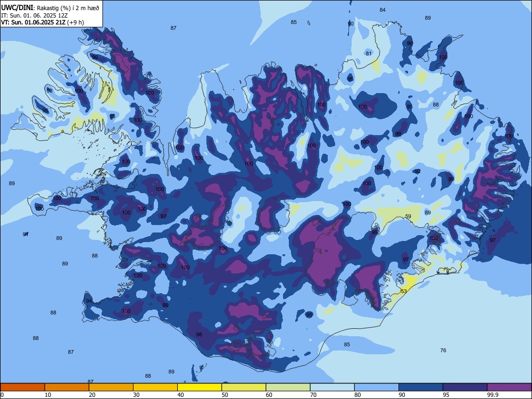Click the dark indigo 95–99.9 legend swatch
This screenshot has width=532, height=399.
[x=465, y=387]
